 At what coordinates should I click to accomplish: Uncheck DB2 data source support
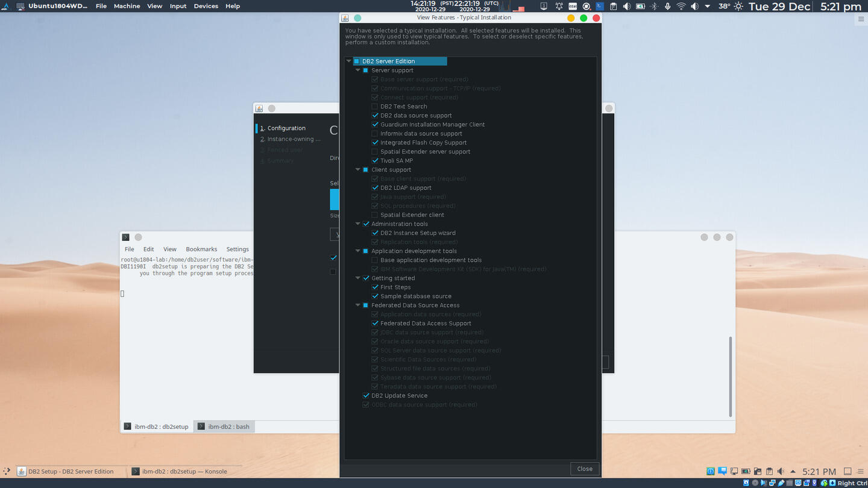[375, 116]
